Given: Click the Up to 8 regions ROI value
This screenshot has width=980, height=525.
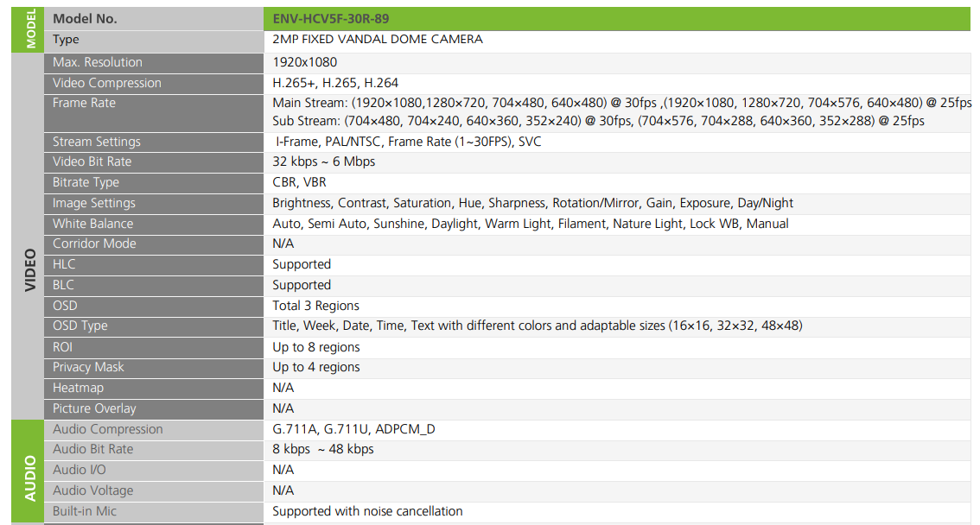Looking at the screenshot, I should (315, 347).
